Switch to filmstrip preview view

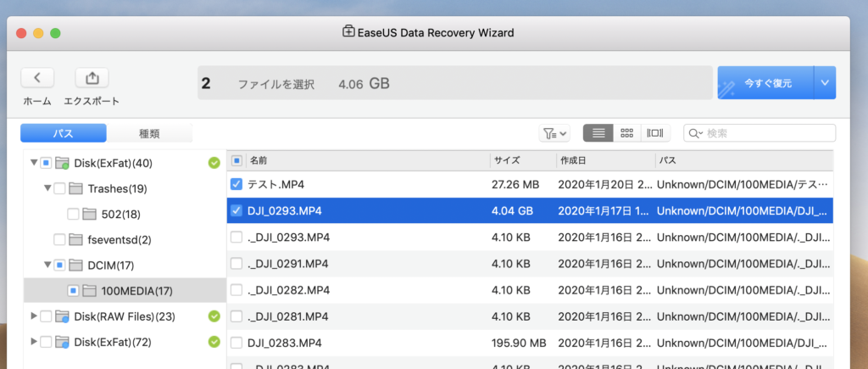655,133
